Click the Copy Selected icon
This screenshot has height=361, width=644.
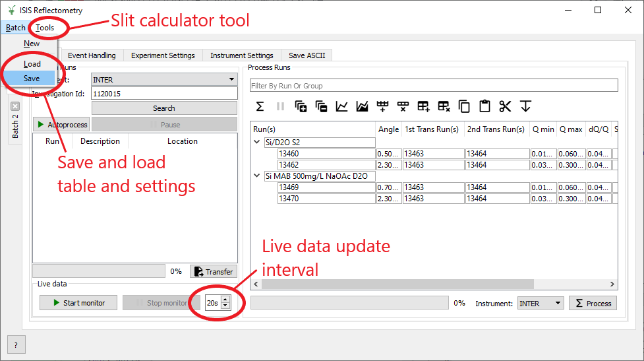tap(465, 106)
